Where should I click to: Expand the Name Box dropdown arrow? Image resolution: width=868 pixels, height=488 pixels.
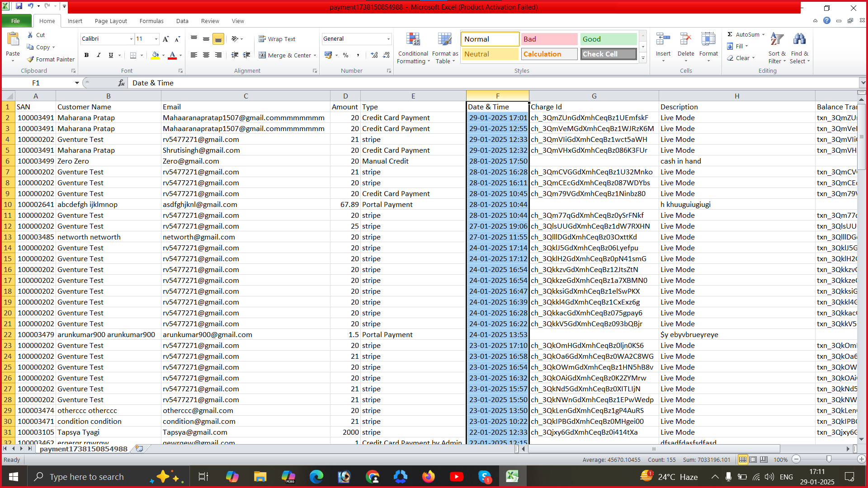(77, 83)
